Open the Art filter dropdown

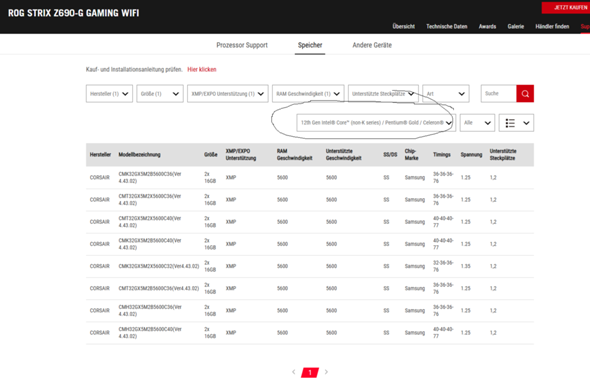pos(446,94)
